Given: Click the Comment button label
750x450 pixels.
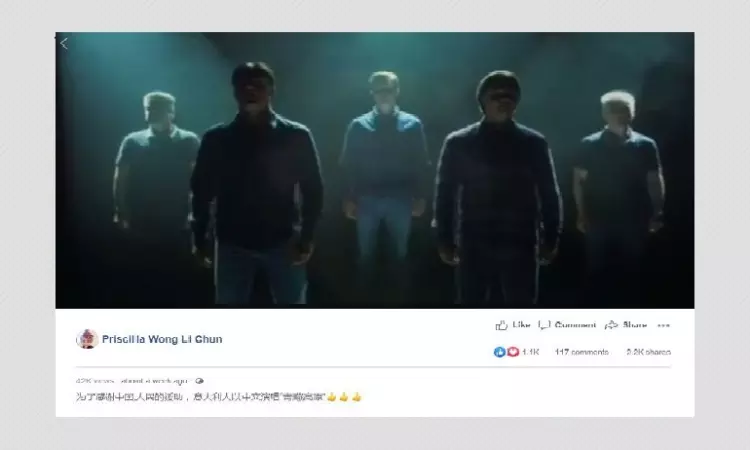Looking at the screenshot, I should pyautogui.click(x=575, y=325).
